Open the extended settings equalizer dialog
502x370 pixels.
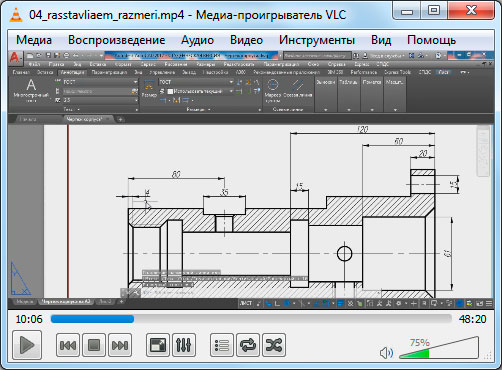pos(184,345)
